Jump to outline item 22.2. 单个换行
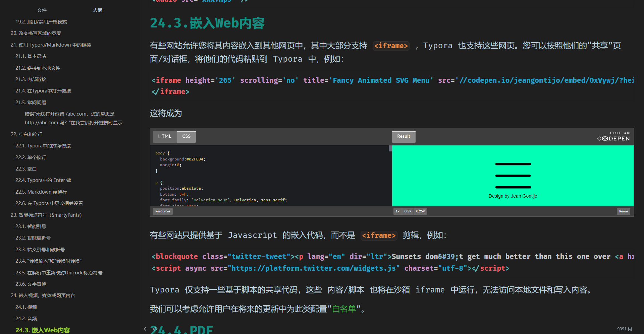This screenshot has height=334, width=644. tap(31, 157)
